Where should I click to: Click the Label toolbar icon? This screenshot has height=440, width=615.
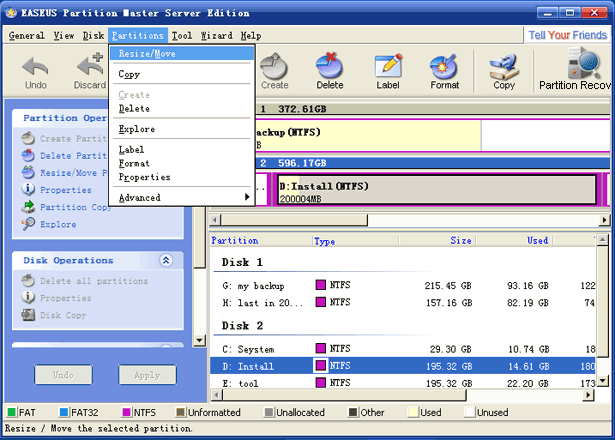388,66
